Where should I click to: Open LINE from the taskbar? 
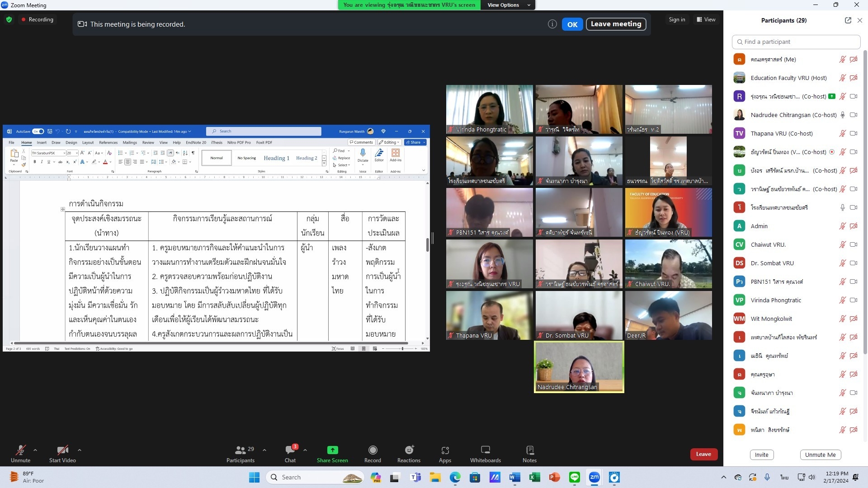point(574,477)
